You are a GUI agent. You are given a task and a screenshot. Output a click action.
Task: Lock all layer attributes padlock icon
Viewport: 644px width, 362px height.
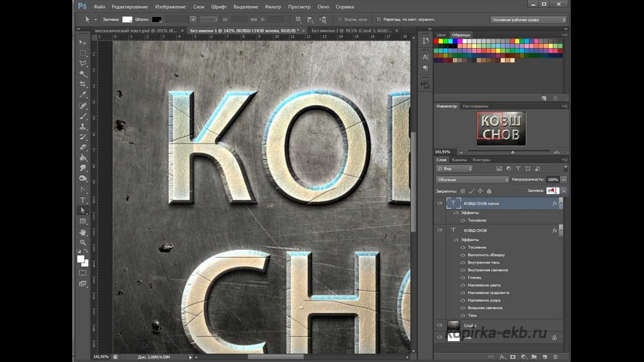point(489,191)
